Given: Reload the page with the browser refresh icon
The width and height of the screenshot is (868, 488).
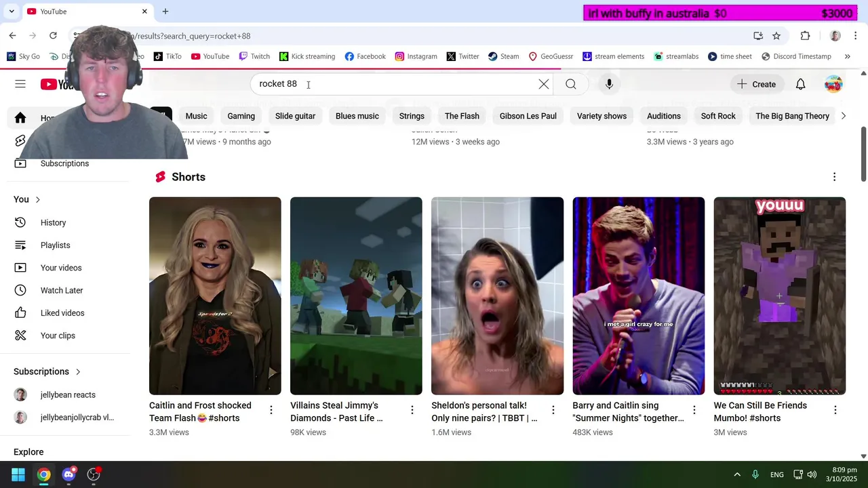Looking at the screenshot, I should (x=53, y=35).
